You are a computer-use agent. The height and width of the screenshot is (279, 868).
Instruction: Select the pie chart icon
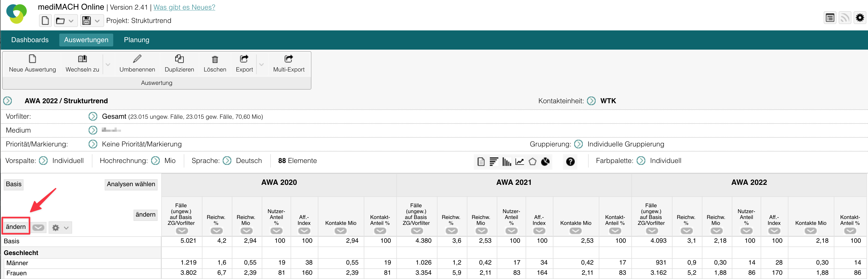(x=545, y=162)
